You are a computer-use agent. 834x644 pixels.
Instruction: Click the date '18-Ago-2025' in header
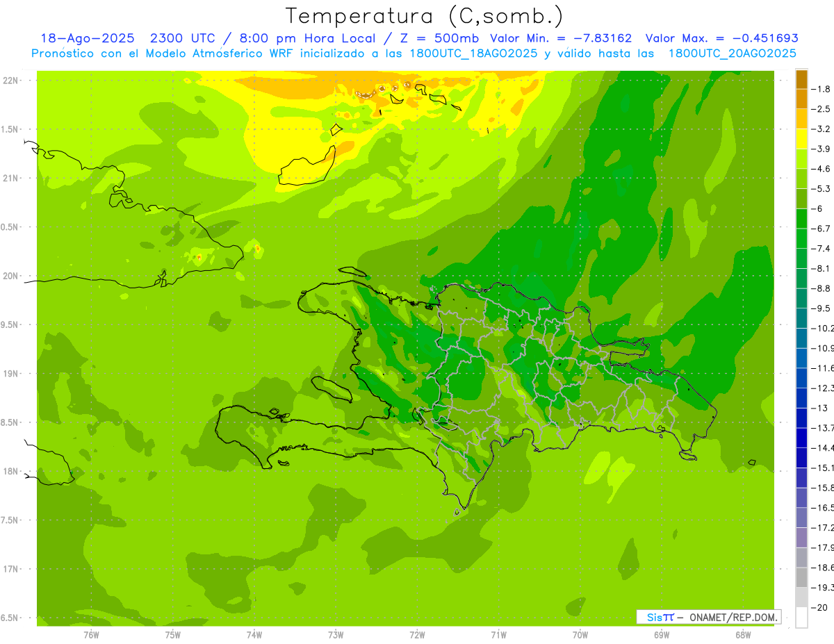click(x=88, y=38)
